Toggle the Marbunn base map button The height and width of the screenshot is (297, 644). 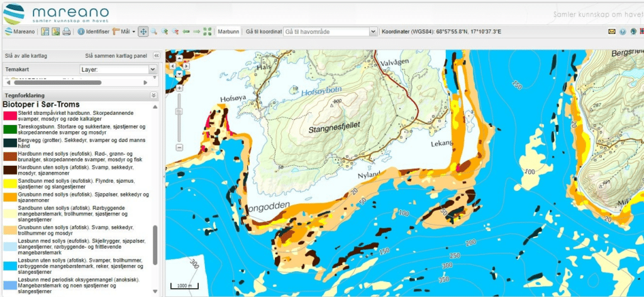click(x=228, y=31)
